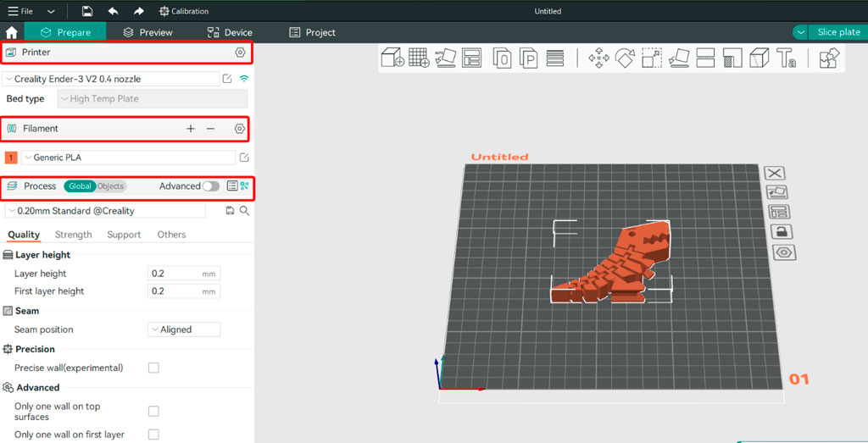The height and width of the screenshot is (443, 868).
Task: Open the Assembly view puzzle icon
Action: coord(829,58)
